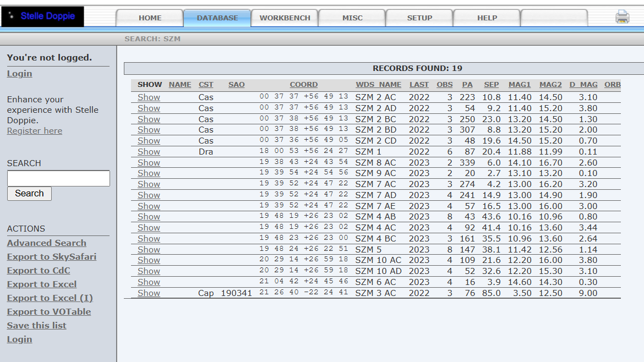Sort by the ORB column header
The height and width of the screenshot is (362, 644).
tap(613, 85)
